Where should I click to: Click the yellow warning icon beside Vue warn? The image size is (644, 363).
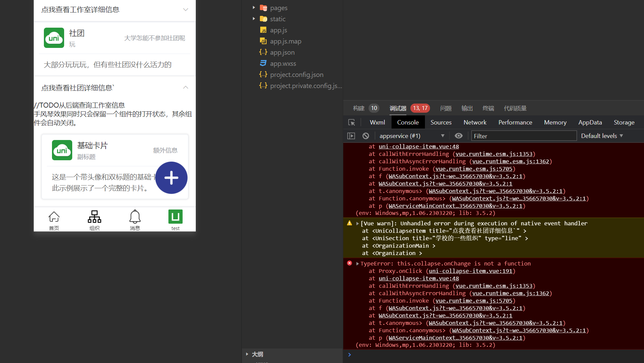tap(350, 223)
